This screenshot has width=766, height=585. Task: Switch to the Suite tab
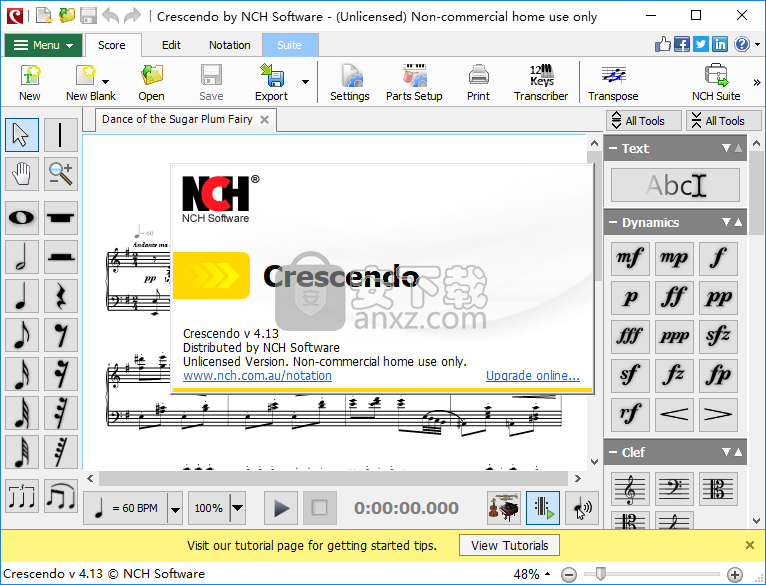coord(290,45)
